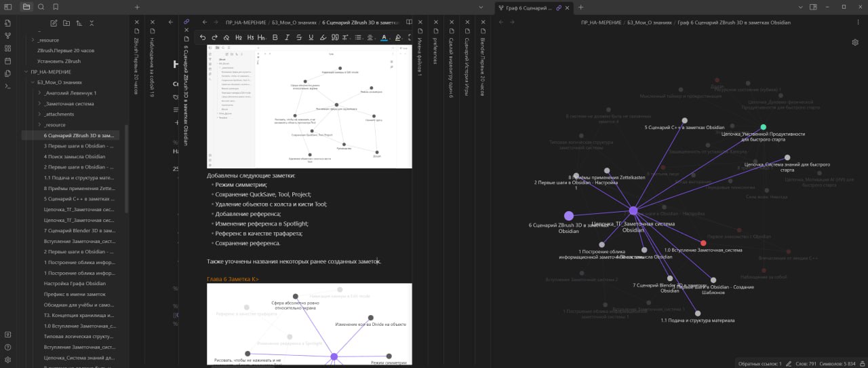Click the redo arrow in editing toolbar
Screen dimensions: 868x368
click(x=215, y=37)
